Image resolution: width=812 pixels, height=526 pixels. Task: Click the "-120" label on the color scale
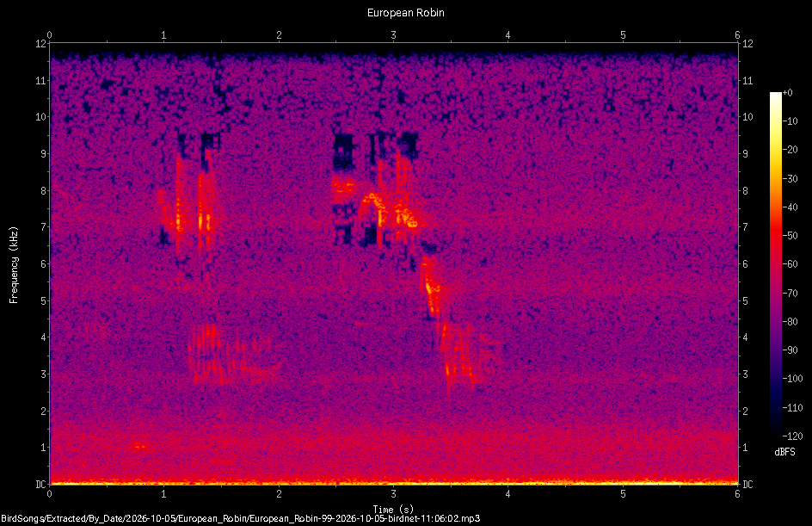[x=792, y=436]
